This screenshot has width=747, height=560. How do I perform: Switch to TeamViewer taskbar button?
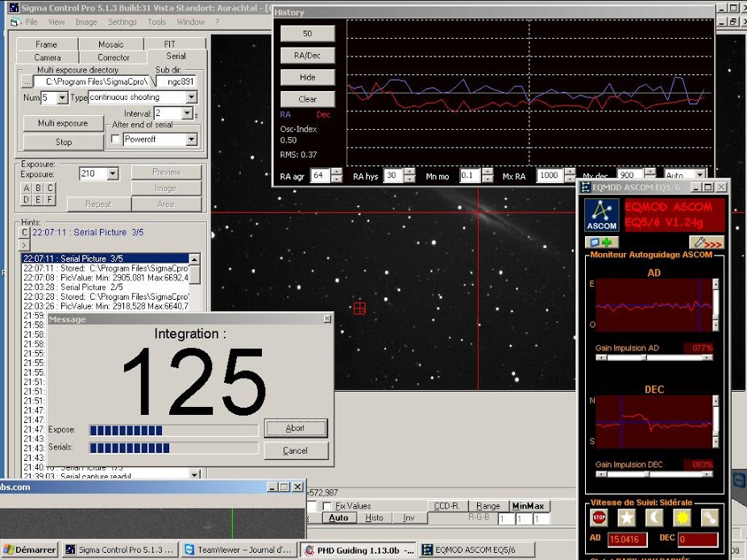239,550
